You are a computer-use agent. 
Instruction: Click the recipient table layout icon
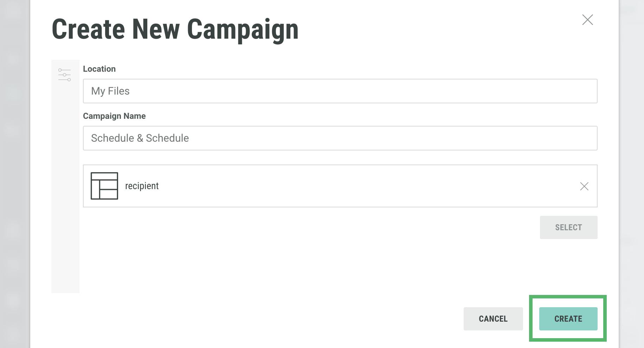[x=104, y=186]
